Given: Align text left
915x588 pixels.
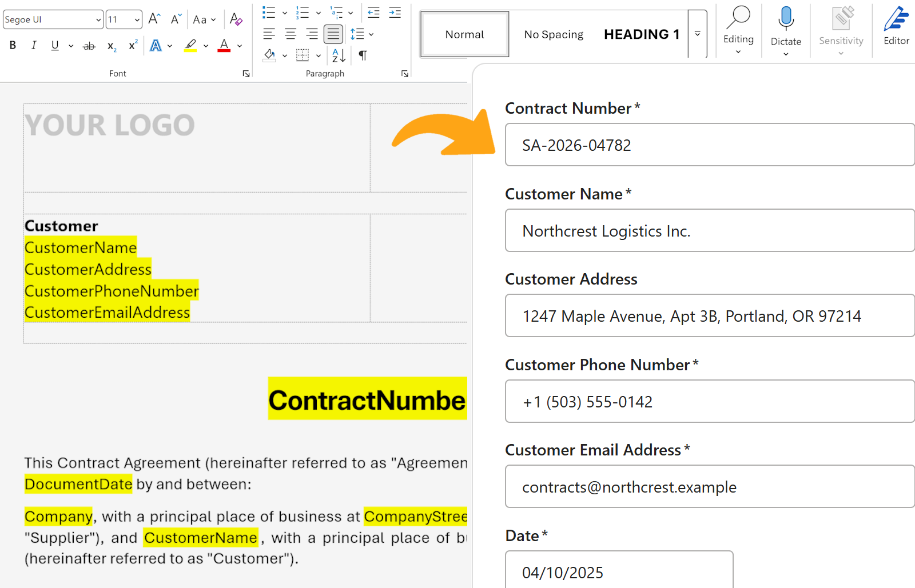Looking at the screenshot, I should pos(269,34).
